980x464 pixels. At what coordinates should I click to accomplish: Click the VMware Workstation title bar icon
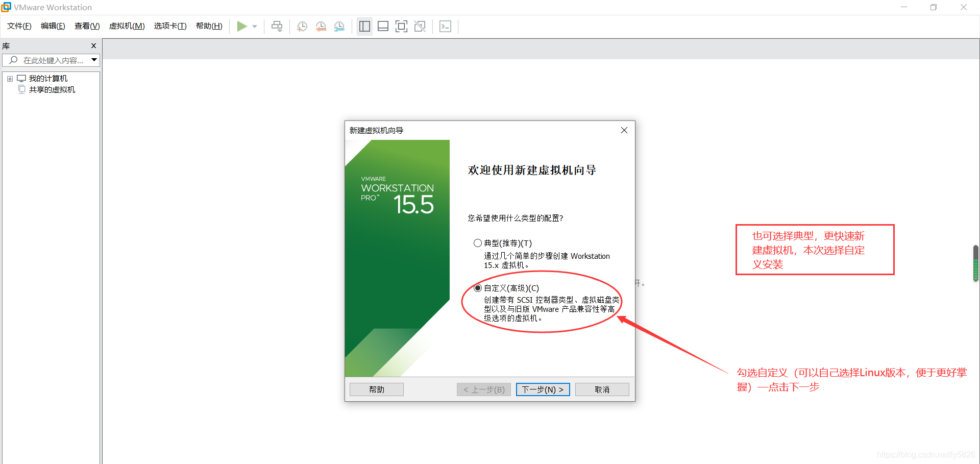[x=6, y=7]
